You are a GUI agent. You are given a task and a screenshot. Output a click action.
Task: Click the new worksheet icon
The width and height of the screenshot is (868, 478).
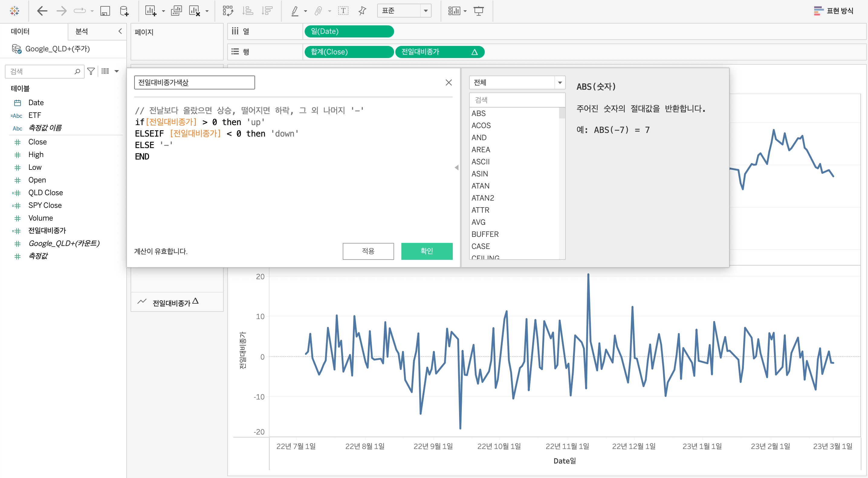point(150,11)
